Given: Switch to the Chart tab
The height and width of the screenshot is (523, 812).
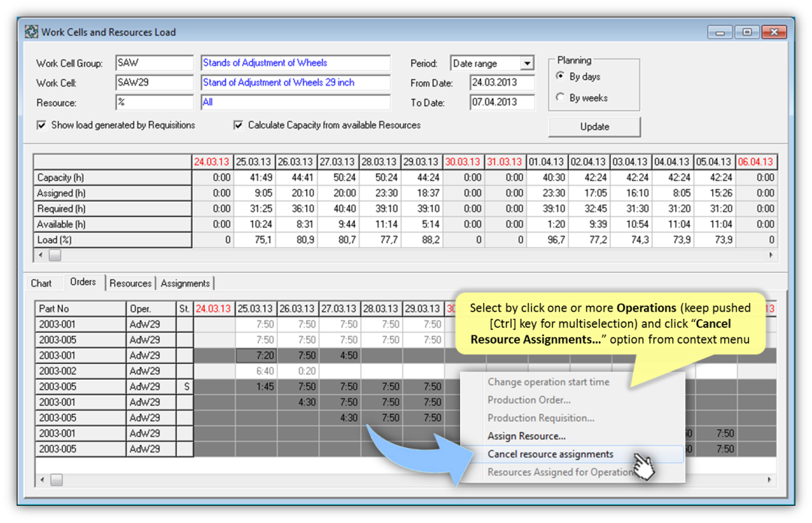Looking at the screenshot, I should click(x=41, y=283).
